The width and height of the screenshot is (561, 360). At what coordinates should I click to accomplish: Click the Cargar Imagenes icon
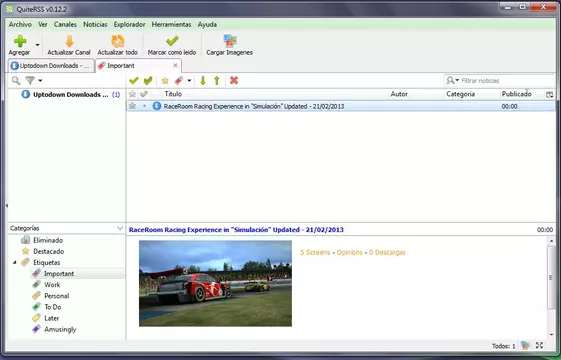[230, 41]
